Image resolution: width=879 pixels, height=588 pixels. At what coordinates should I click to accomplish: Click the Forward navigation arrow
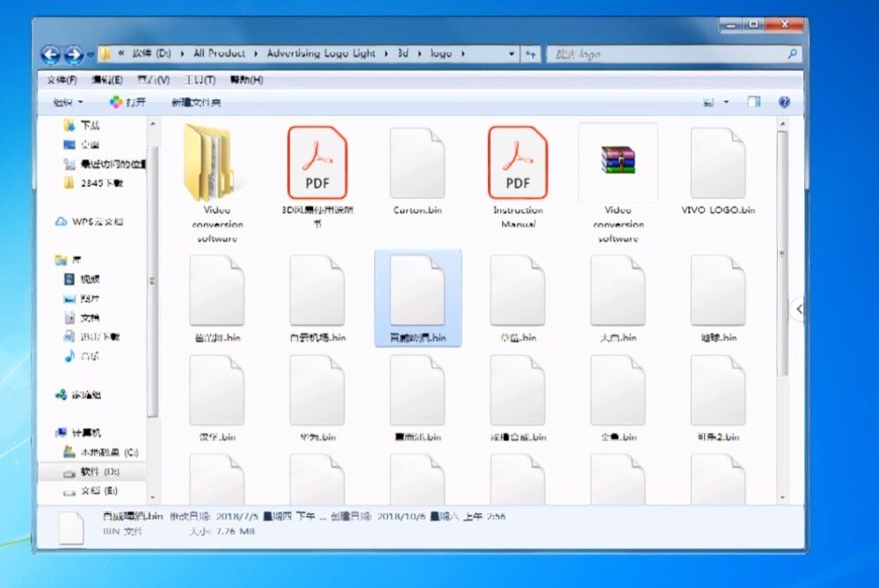click(74, 54)
